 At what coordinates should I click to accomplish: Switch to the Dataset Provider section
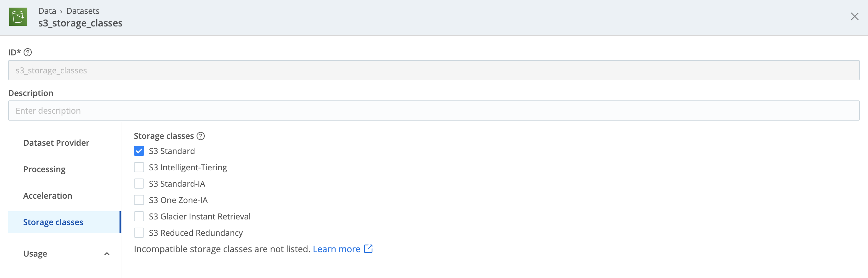pos(56,142)
